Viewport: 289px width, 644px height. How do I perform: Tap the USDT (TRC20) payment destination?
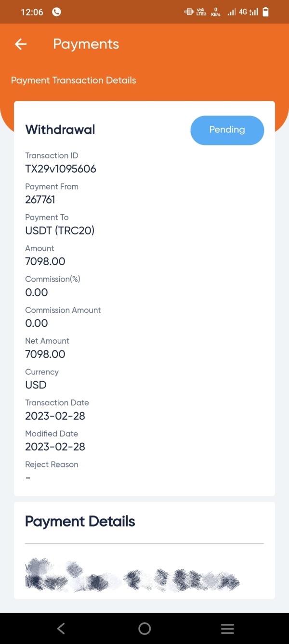[x=60, y=231]
